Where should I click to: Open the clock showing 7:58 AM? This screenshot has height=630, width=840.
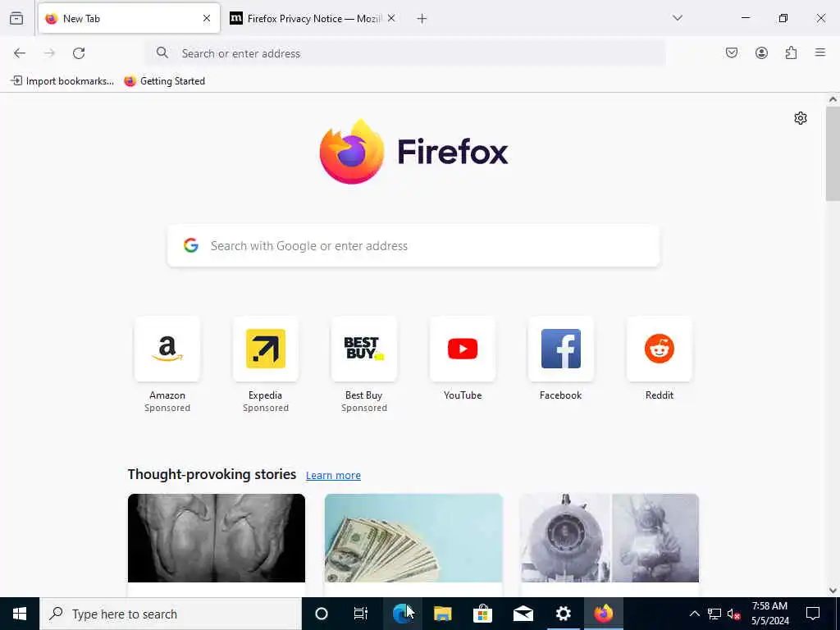click(x=769, y=614)
